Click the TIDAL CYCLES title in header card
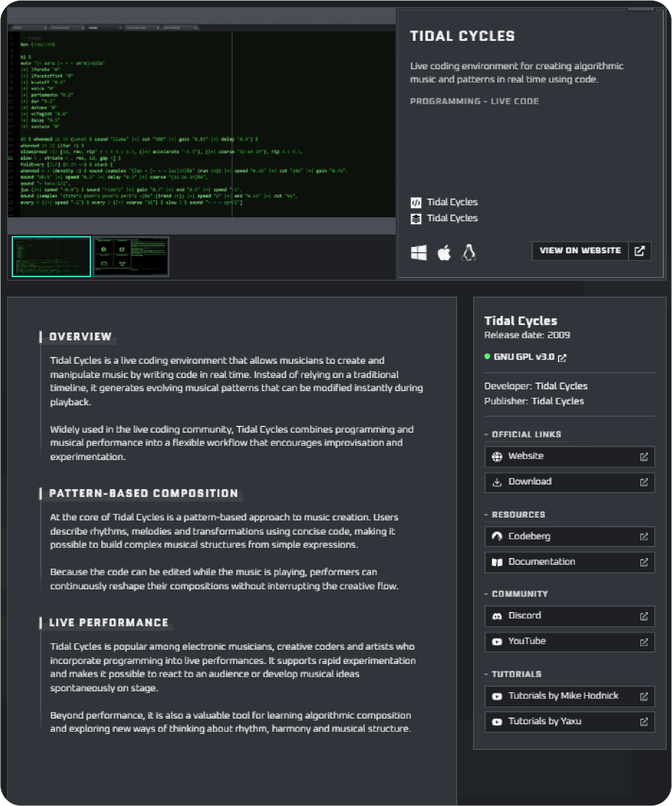 tap(462, 36)
